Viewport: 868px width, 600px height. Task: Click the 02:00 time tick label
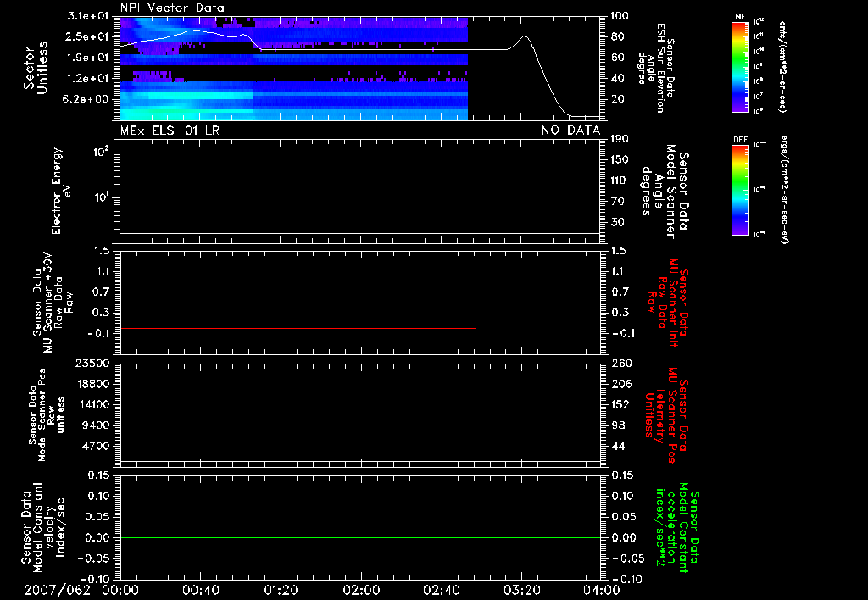click(361, 590)
